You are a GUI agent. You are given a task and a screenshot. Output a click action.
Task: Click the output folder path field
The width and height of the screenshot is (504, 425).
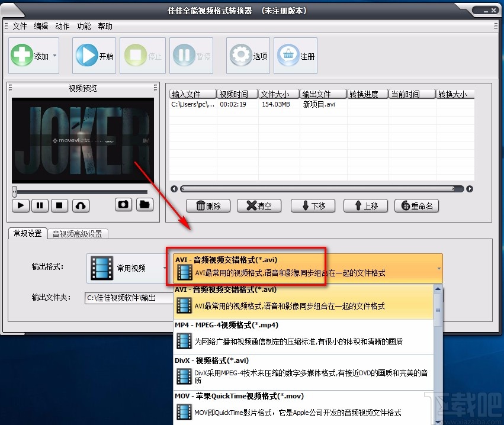click(129, 298)
